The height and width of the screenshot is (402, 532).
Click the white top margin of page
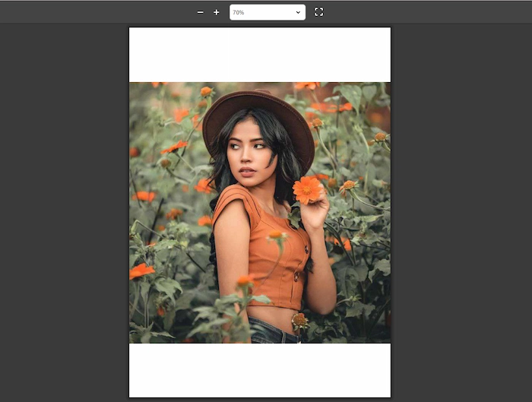click(259, 55)
